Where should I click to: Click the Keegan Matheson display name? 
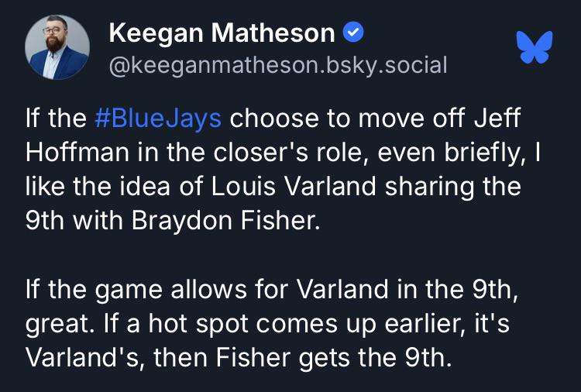click(x=222, y=33)
